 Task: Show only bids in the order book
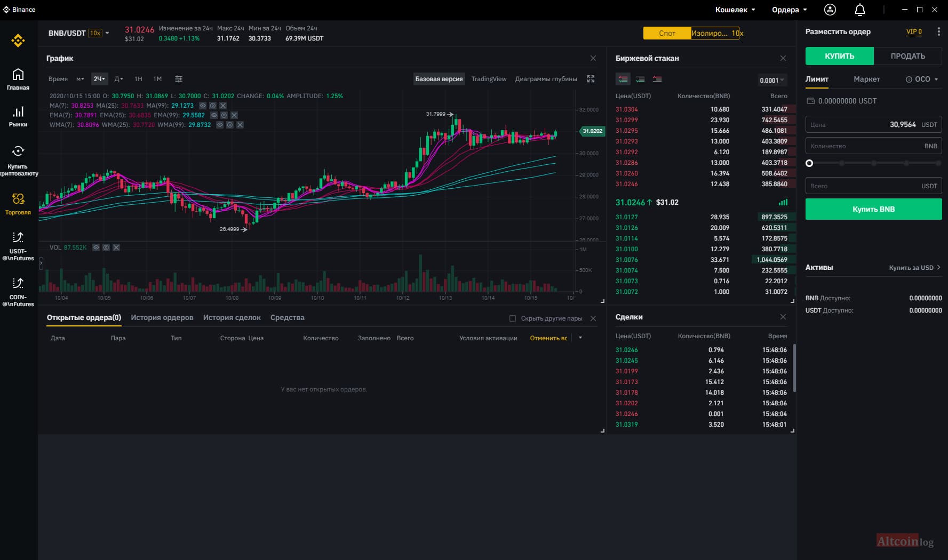(640, 79)
